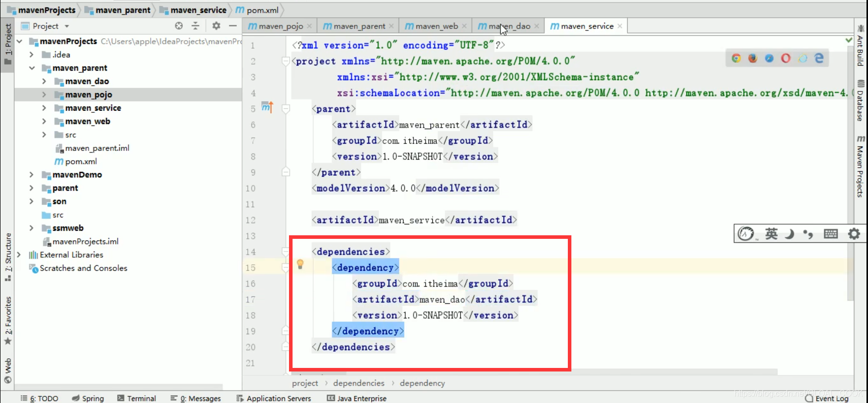This screenshot has width=868, height=403.
Task: Open the Web tool window
Action: [x=8, y=370]
